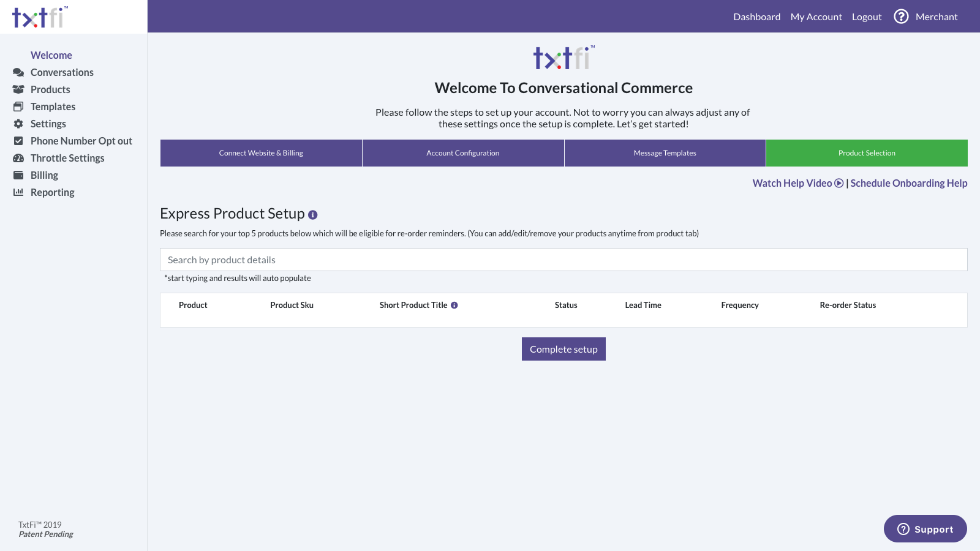Screen dimensions: 980x551
Task: Open Settings in the sidebar
Action: [48, 124]
